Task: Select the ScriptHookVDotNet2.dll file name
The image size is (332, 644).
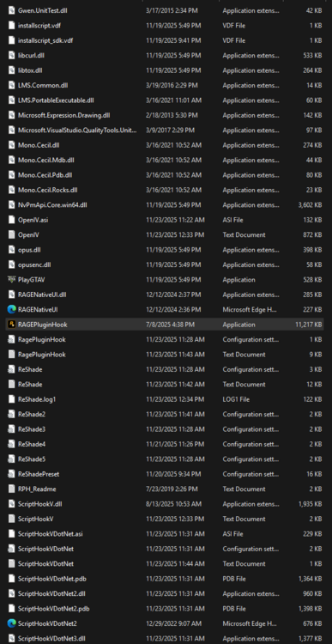Action: point(51,593)
